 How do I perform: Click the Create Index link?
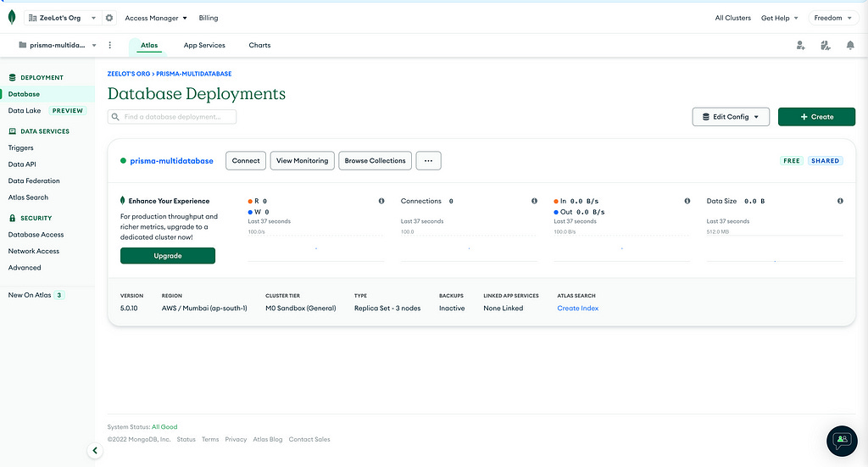(x=577, y=309)
